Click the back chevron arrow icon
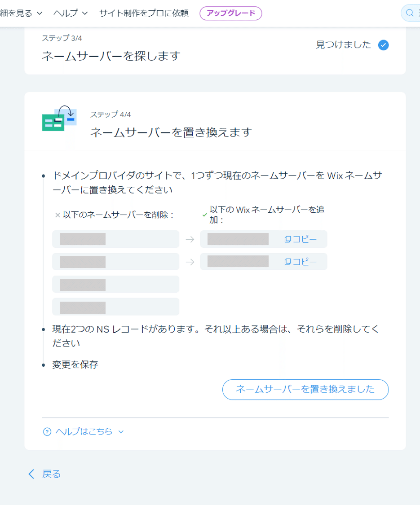 pos(31,474)
